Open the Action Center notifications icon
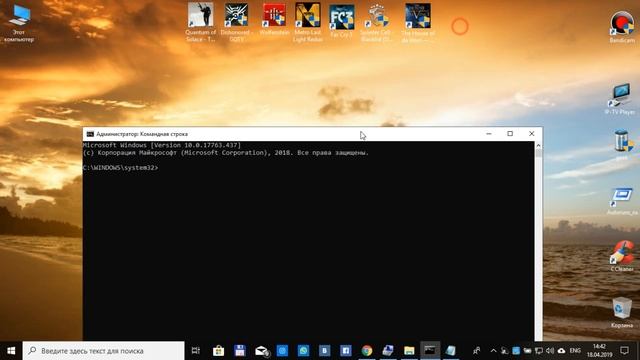640x360 pixels. click(x=624, y=351)
